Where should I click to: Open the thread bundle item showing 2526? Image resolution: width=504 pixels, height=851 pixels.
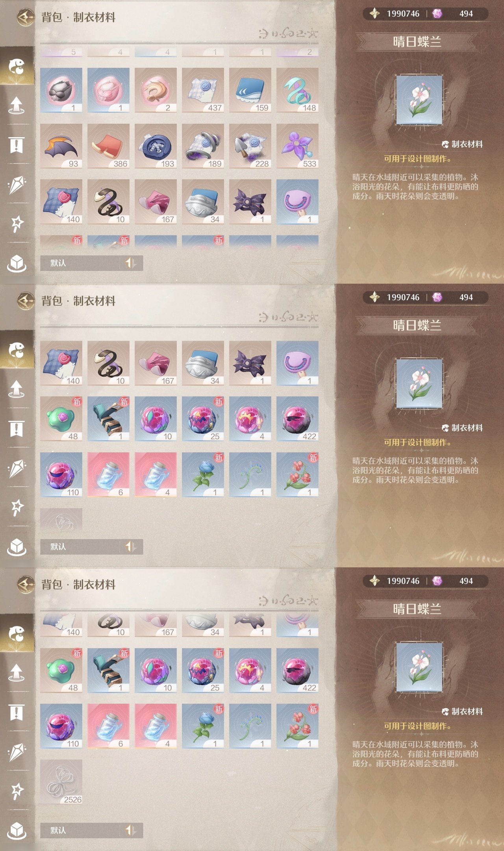coord(61,782)
